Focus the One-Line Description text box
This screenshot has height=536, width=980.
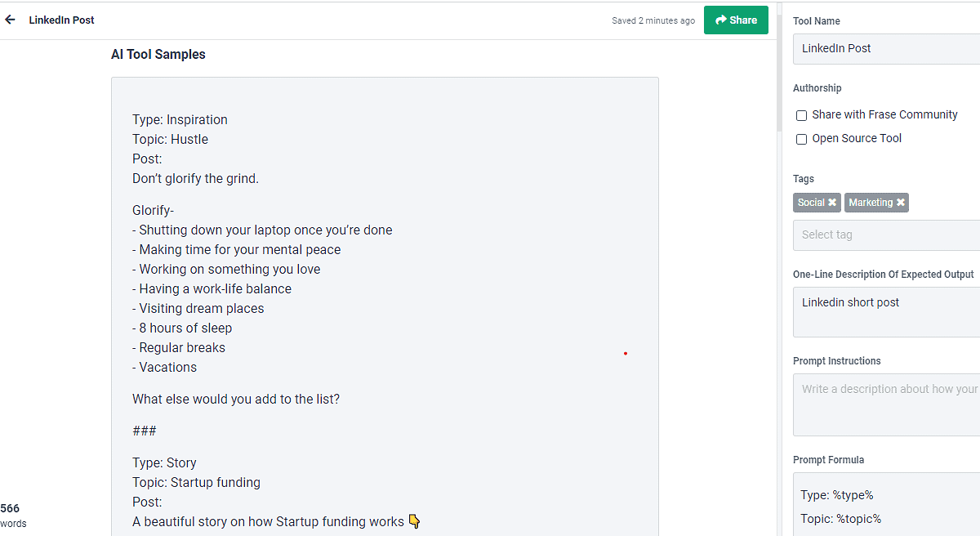(886, 311)
